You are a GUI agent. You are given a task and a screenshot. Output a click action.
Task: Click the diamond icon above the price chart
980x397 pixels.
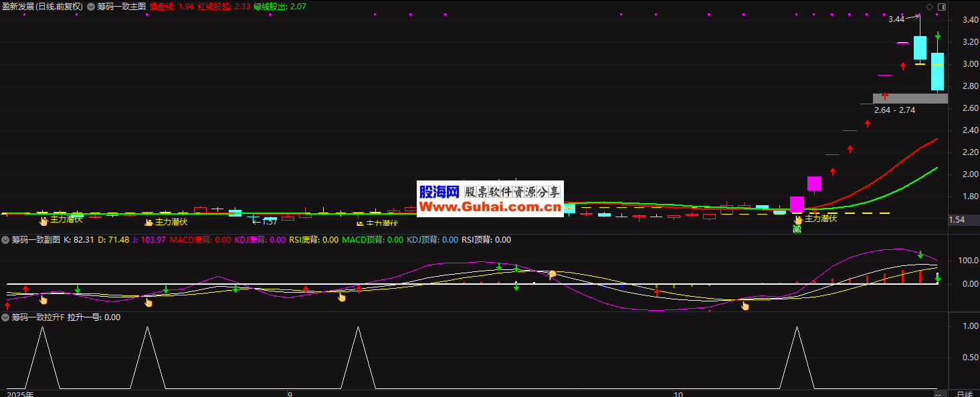(x=928, y=7)
